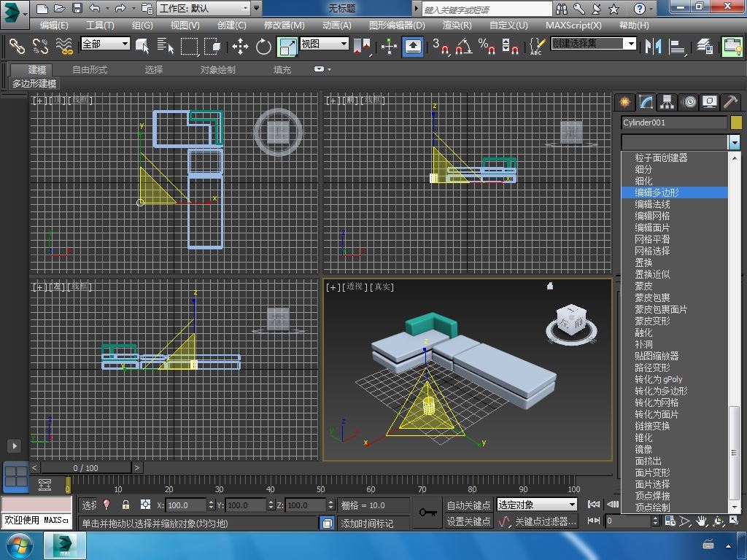Expand the 视图 reference coordinate dropdown
The image size is (747, 560).
pyautogui.click(x=325, y=44)
